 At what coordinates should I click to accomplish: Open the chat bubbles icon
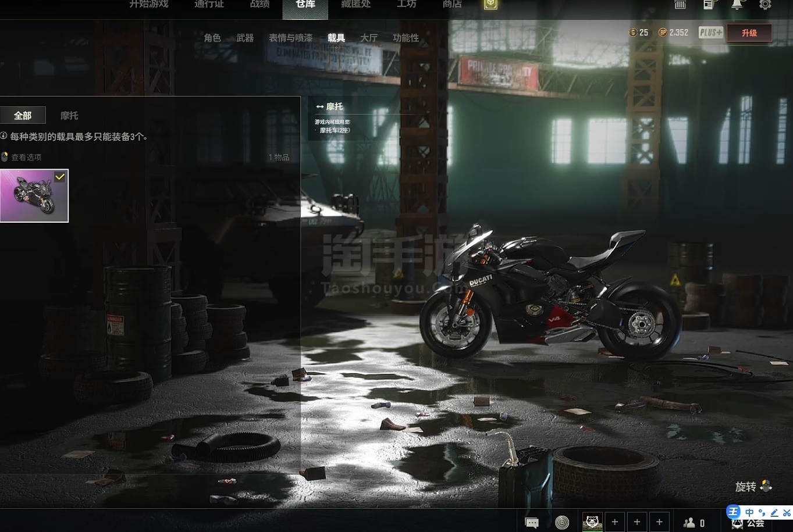[x=532, y=522]
